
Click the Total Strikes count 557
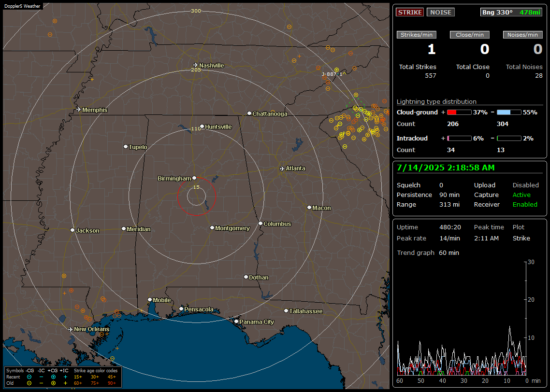click(431, 76)
